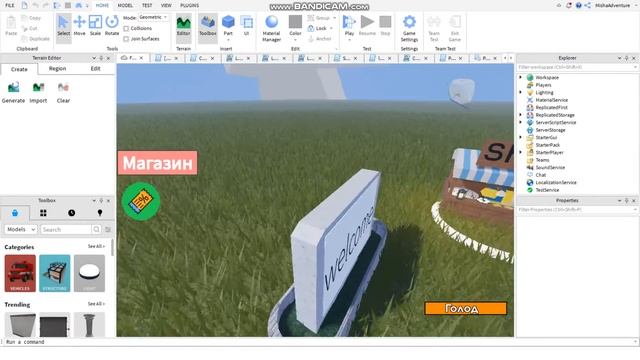Open the help question mark icon
This screenshot has height=360, width=640.
(x=578, y=5)
